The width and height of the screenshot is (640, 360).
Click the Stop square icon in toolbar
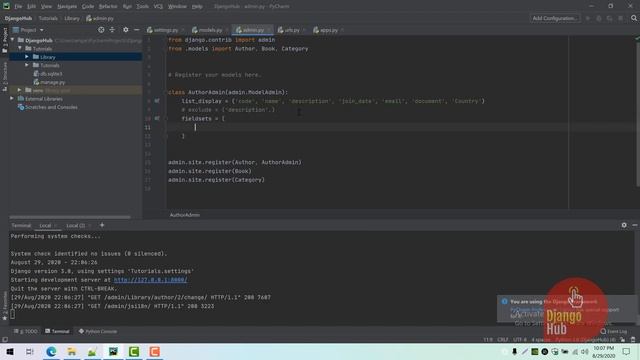[x=620, y=18]
